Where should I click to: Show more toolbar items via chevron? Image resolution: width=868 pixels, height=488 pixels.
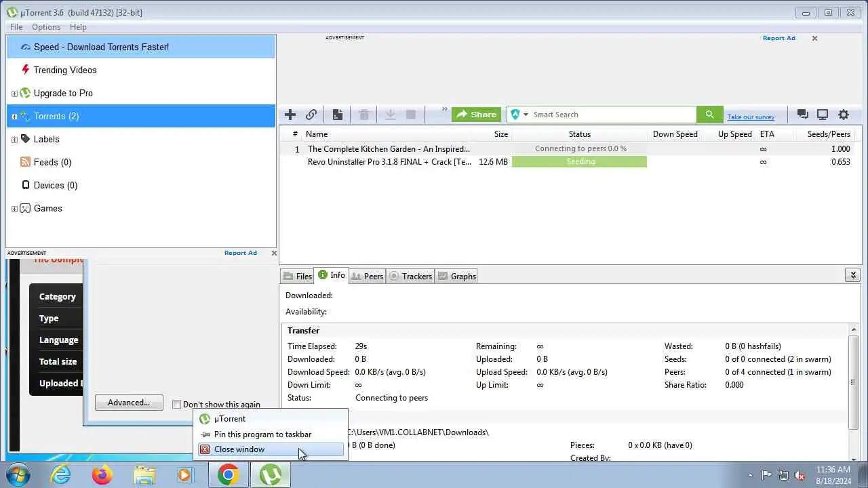[x=445, y=109]
